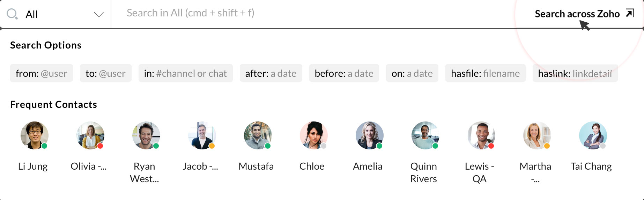
Task: Select the from: @user search option
Action: [x=42, y=73]
